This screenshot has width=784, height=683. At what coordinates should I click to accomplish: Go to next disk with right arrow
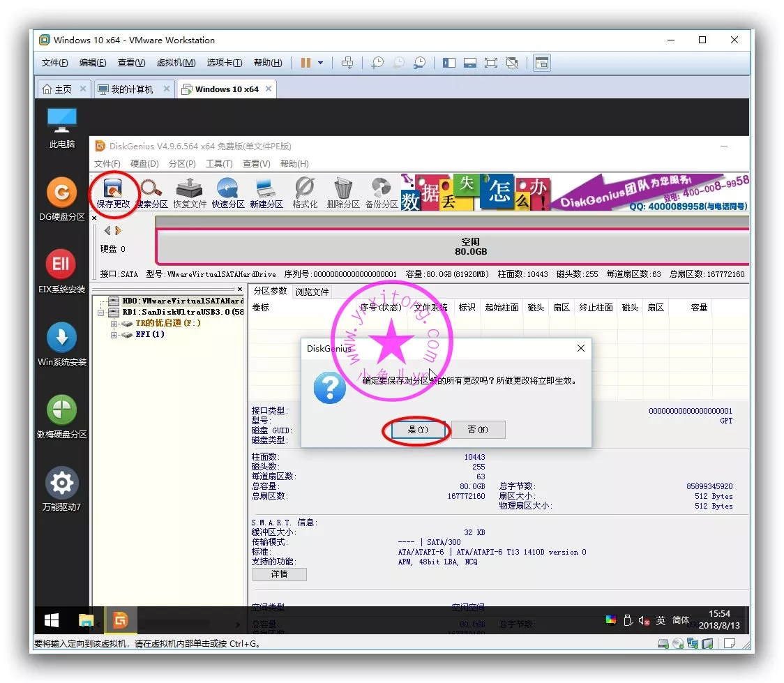[118, 230]
